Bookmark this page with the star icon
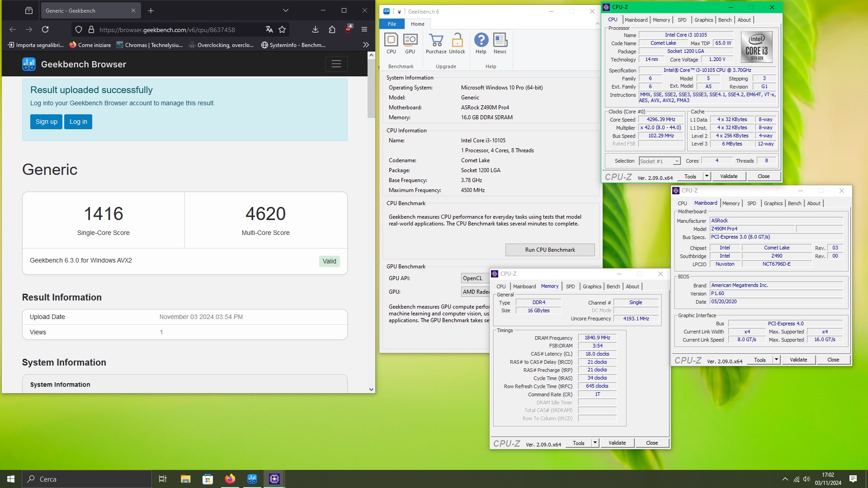The width and height of the screenshot is (868, 488). (x=282, y=29)
